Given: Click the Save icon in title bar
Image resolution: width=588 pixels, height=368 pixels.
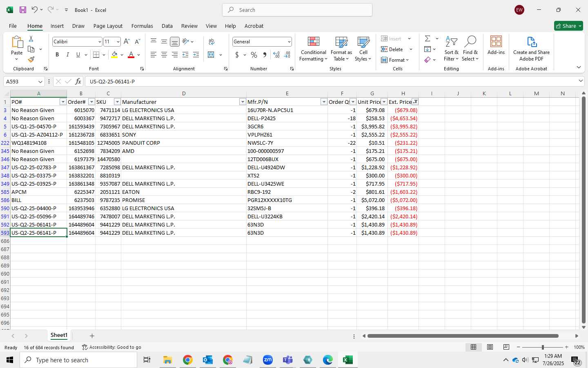Looking at the screenshot, I should point(23,10).
